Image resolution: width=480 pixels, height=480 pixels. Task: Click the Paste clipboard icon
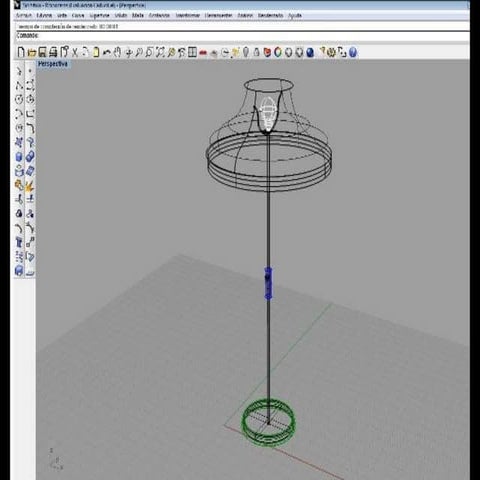click(96, 52)
